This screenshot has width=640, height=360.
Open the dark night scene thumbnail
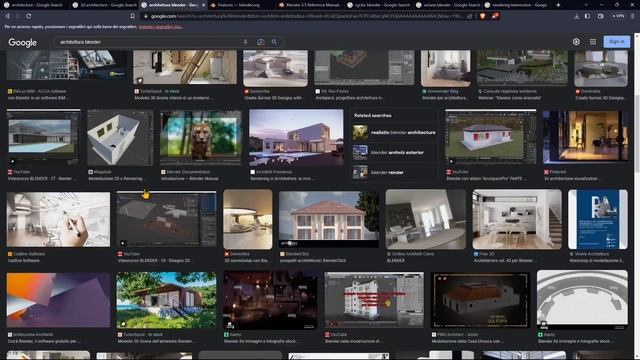click(270, 300)
